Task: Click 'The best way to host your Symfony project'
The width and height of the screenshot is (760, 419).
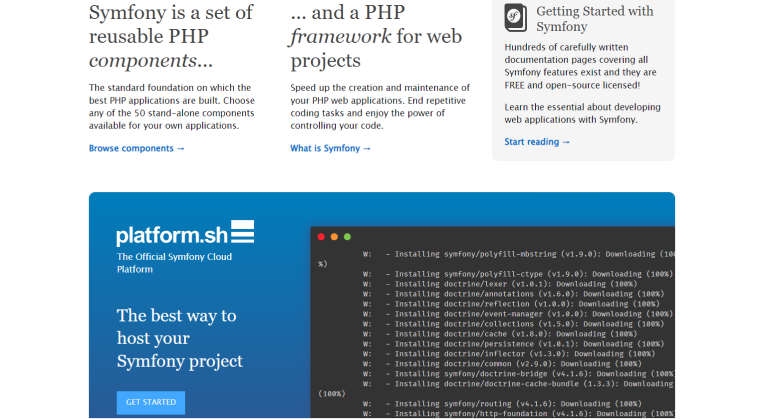Action: (179, 338)
